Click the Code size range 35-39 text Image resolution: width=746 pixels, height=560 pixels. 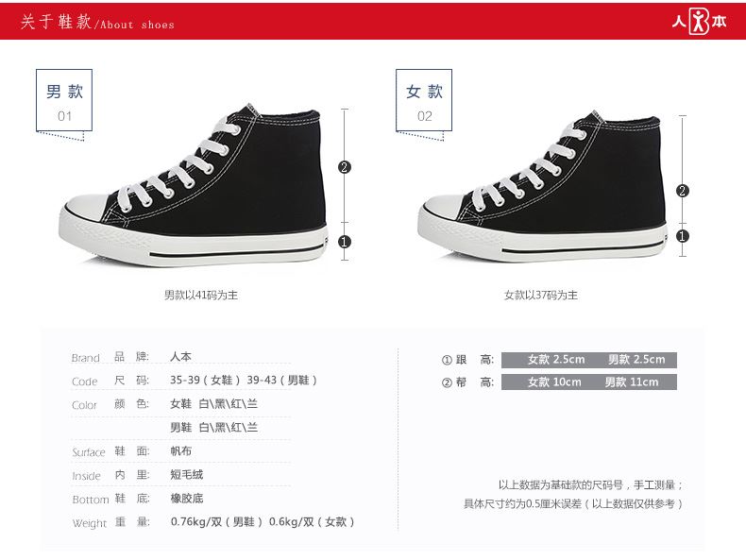point(185,381)
